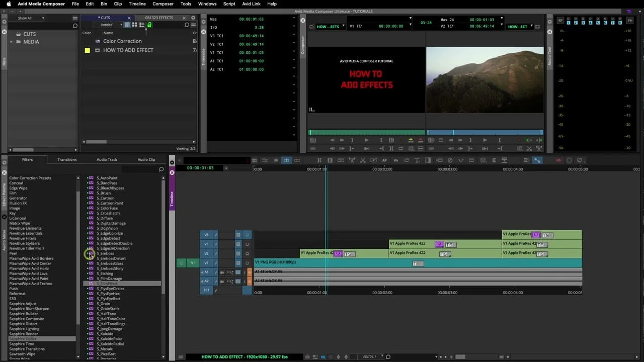Toggle the V3 record track selector
The image size is (644, 362).
point(207,244)
